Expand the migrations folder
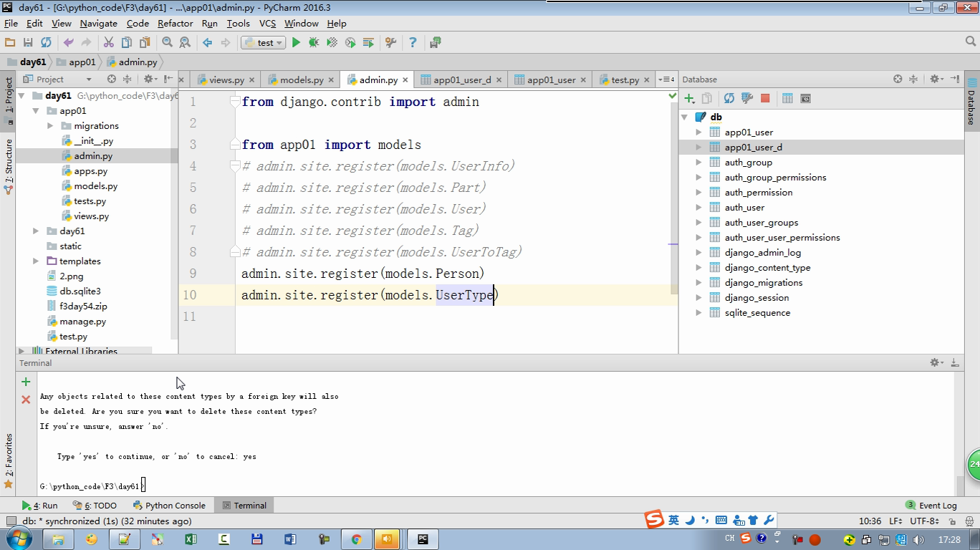The width and height of the screenshot is (980, 550). (50, 126)
